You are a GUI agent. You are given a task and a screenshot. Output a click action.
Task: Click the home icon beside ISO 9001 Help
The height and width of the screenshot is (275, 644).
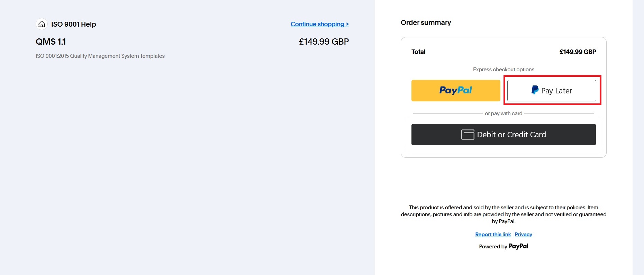pyautogui.click(x=42, y=24)
